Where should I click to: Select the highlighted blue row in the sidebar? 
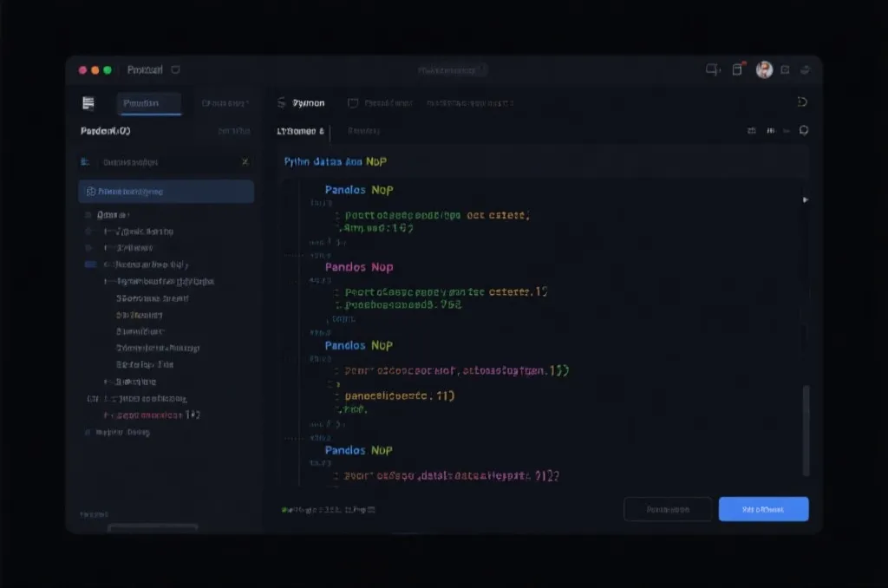click(166, 192)
